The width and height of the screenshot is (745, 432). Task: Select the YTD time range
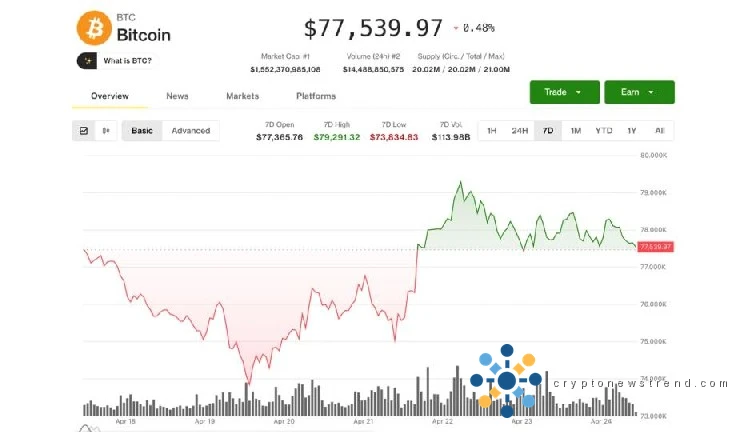click(603, 131)
